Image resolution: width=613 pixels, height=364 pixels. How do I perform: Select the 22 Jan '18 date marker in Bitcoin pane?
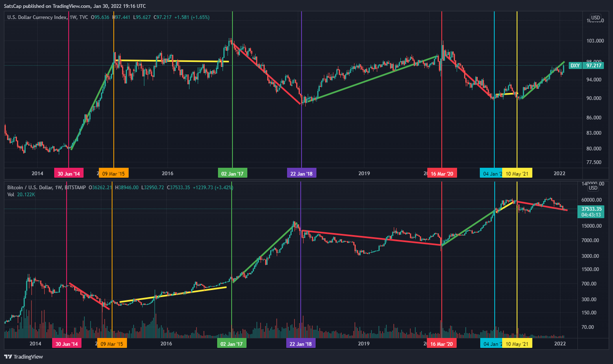click(x=301, y=344)
